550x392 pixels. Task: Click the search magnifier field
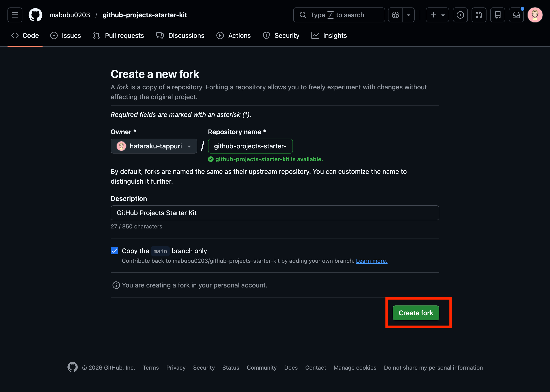point(339,15)
